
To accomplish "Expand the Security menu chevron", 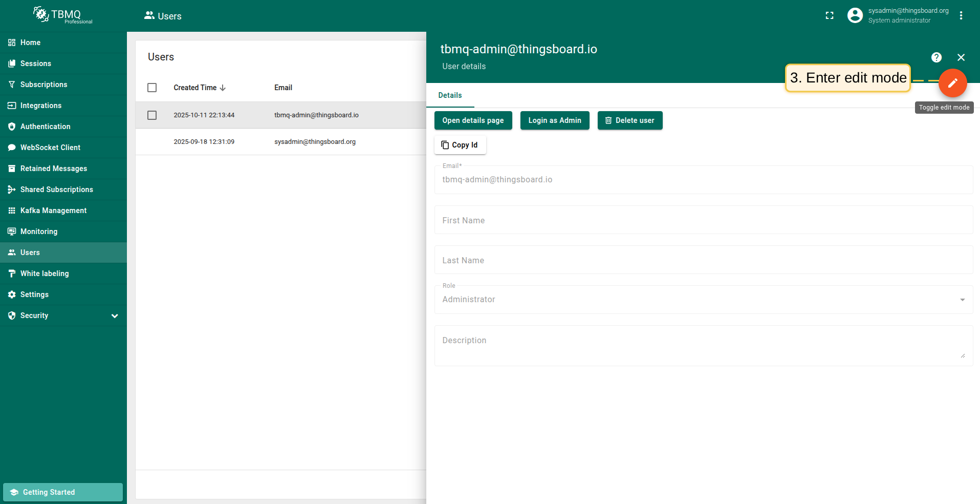I will click(115, 316).
